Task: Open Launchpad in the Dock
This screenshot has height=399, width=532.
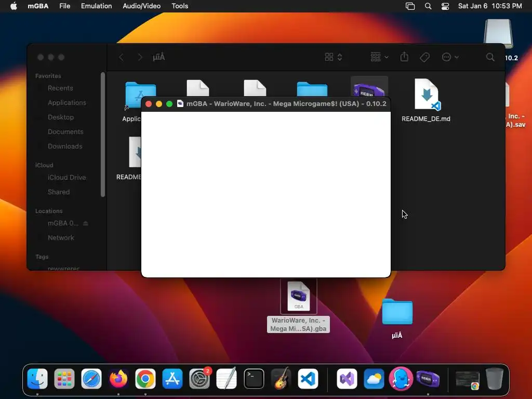Action: click(x=64, y=379)
